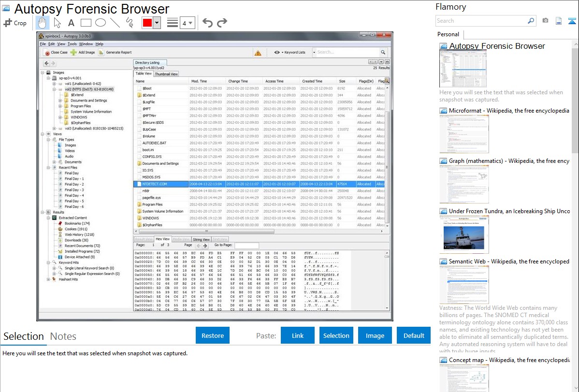The height and width of the screenshot is (392, 579).
Task: Open the Microformat Wikipedia snapshot thumbnail
Action: tap(464, 134)
